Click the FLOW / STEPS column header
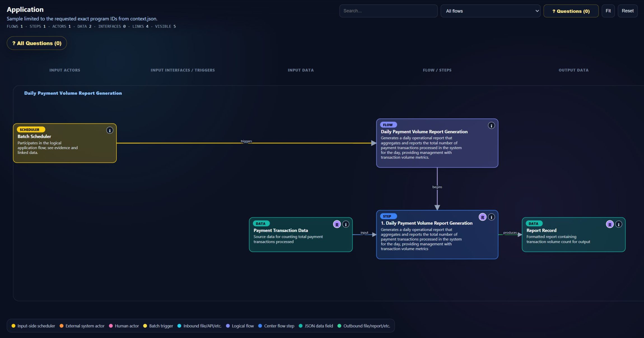644x338 pixels. 437,70
